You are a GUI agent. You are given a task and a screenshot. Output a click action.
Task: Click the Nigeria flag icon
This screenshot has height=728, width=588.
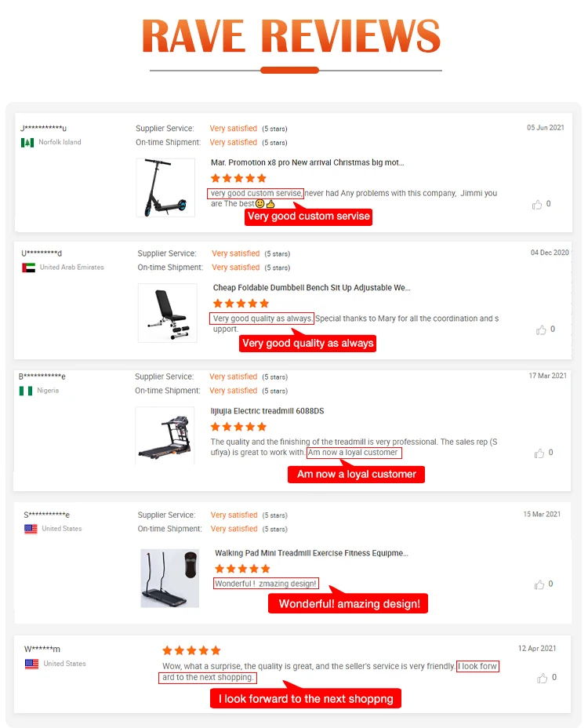coord(26,391)
